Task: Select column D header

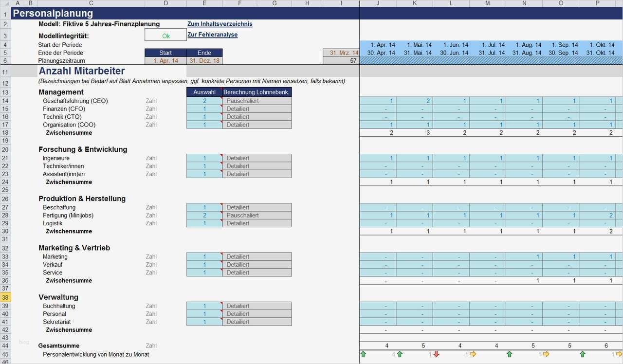Action: click(165, 3)
